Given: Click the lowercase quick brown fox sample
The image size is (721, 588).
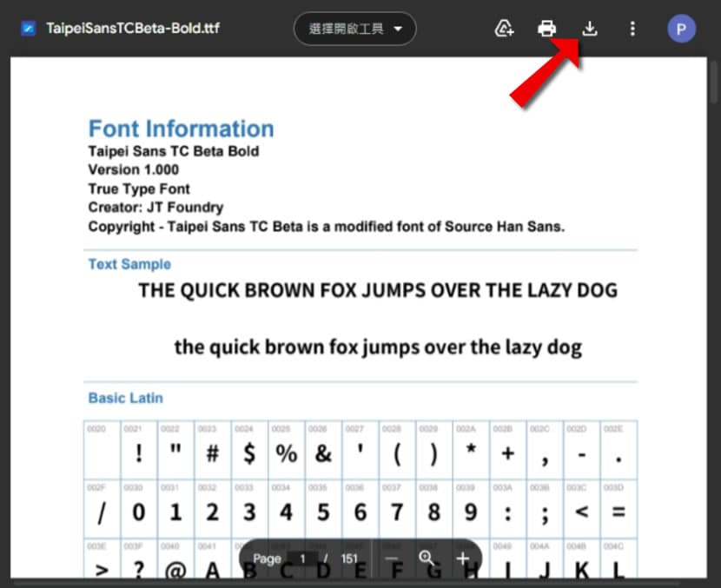Looking at the screenshot, I should 378,347.
